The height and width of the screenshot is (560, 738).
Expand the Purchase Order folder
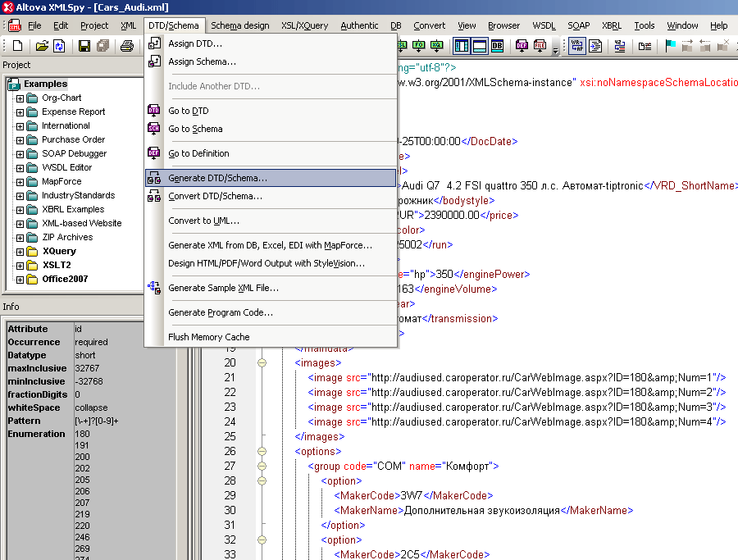[20, 140]
